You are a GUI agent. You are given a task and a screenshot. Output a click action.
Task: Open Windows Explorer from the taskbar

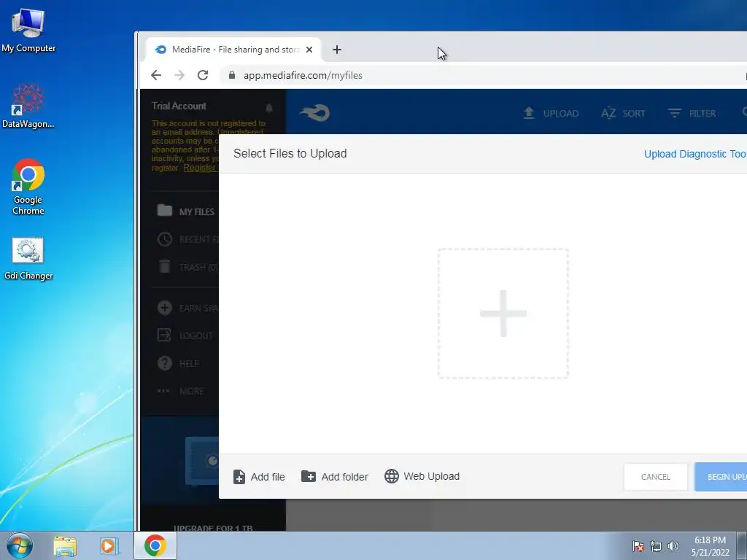65,545
